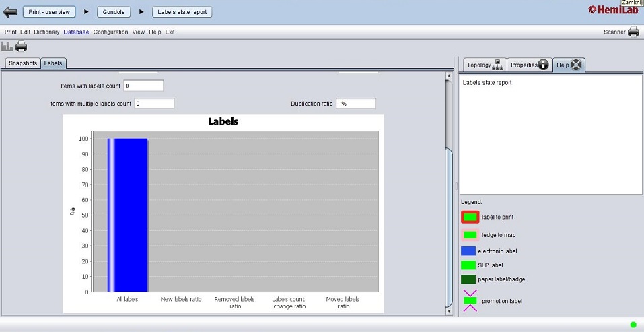Screen dimensions: 644x332
Task: Open the Print menu
Action: click(x=11, y=32)
